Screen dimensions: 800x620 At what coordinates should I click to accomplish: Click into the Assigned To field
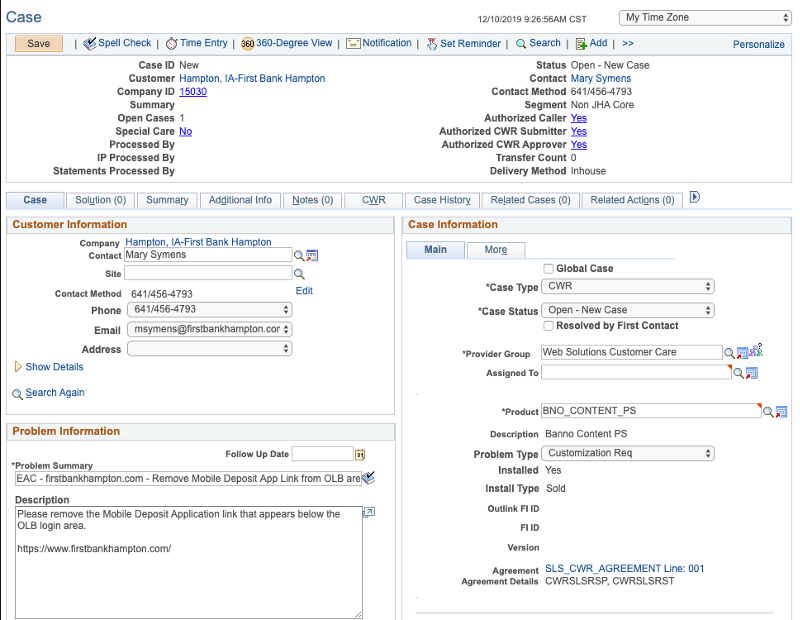636,372
